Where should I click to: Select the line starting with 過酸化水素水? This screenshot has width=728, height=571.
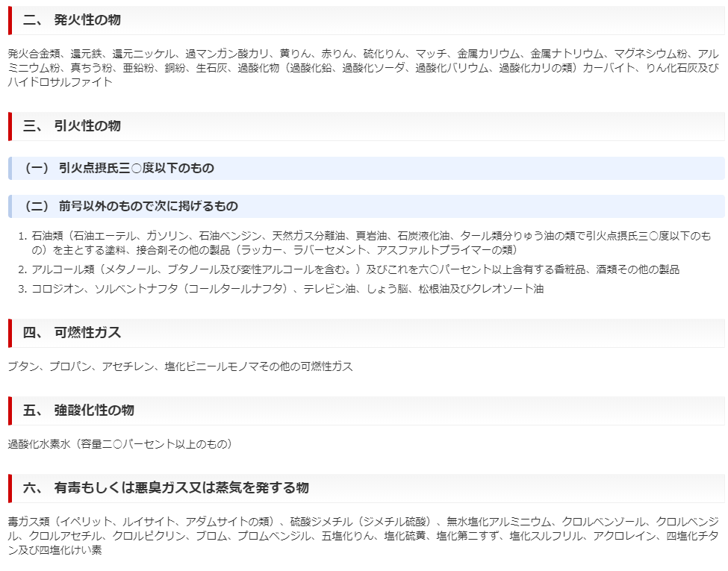pyautogui.click(x=120, y=444)
